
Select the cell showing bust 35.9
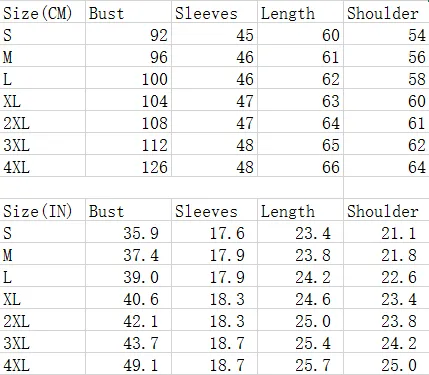click(x=128, y=232)
